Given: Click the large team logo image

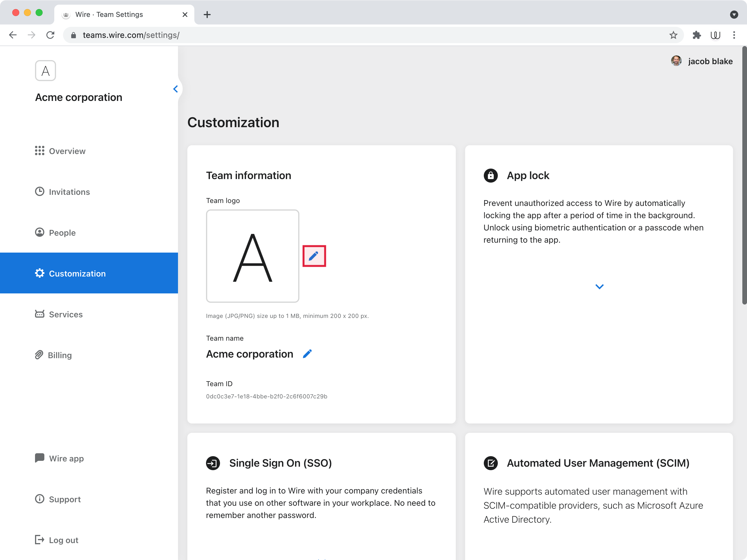Looking at the screenshot, I should point(253,256).
